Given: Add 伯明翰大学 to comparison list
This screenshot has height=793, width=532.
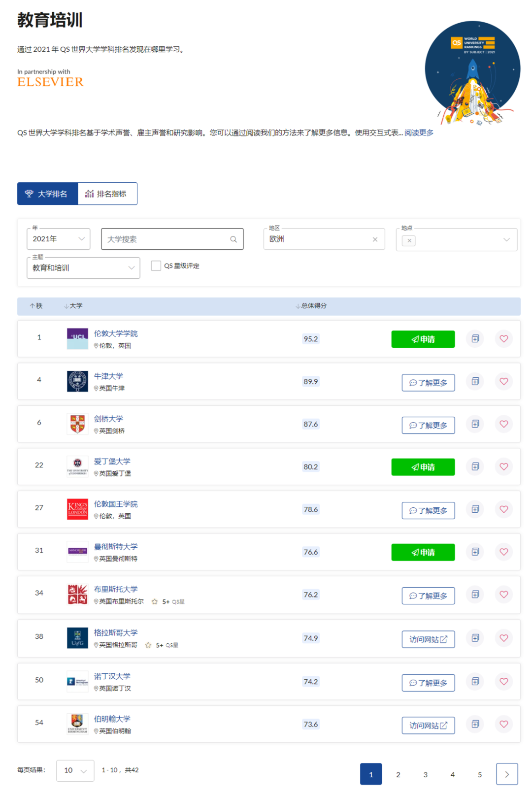Looking at the screenshot, I should tap(475, 724).
